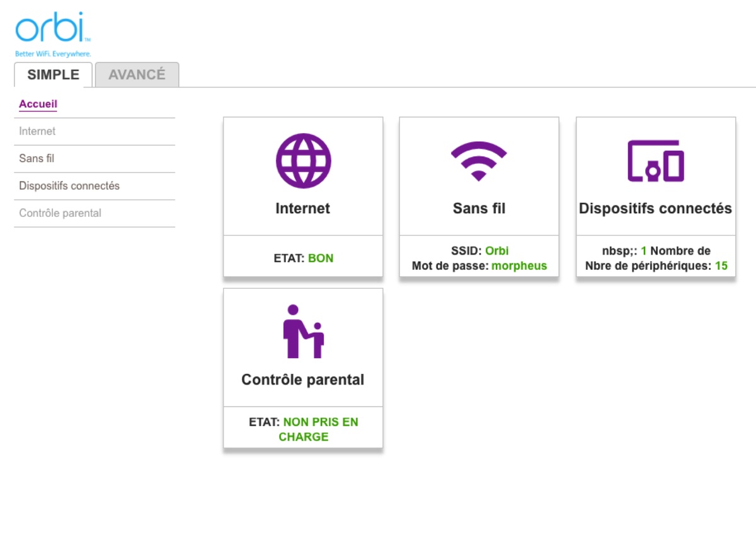This screenshot has width=756, height=546.
Task: Click the SSID: Orbi text
Action: tap(479, 251)
